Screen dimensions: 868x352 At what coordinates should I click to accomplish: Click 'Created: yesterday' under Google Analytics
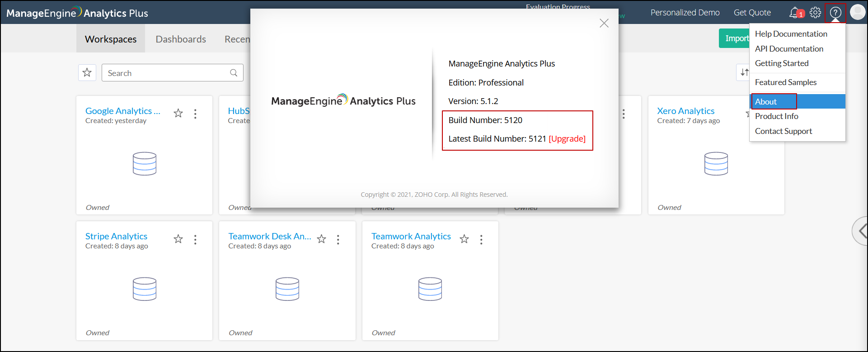(116, 121)
